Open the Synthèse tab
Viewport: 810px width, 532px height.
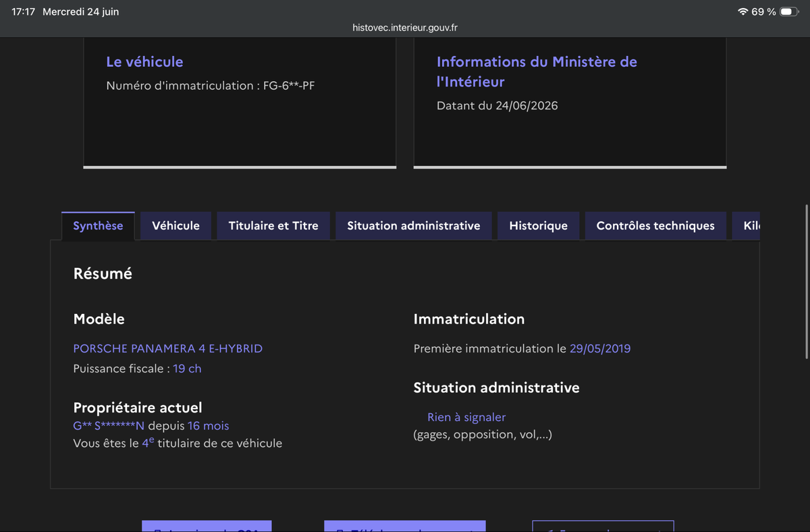point(98,225)
